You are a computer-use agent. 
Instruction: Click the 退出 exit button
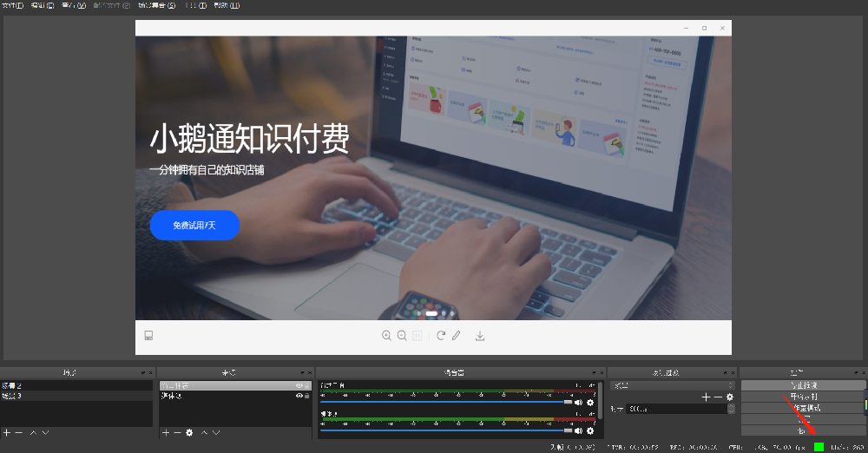[803, 430]
